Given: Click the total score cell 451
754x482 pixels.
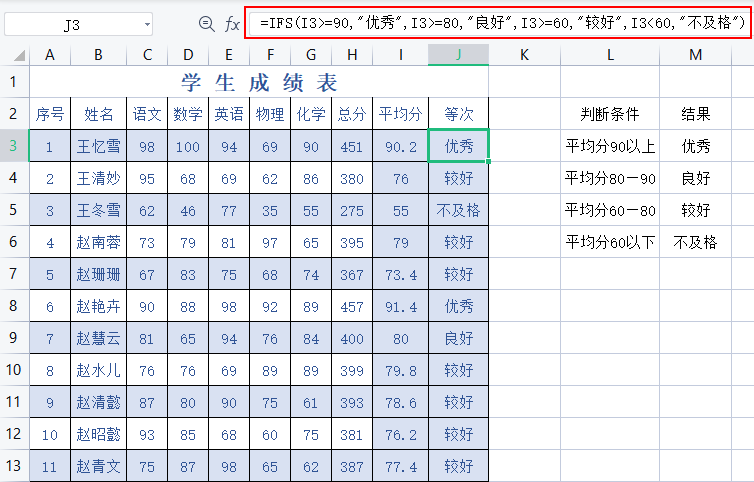Looking at the screenshot, I should 352,146.
